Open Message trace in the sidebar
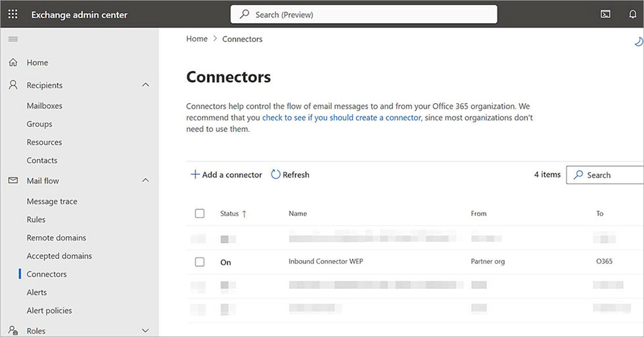 click(x=51, y=202)
